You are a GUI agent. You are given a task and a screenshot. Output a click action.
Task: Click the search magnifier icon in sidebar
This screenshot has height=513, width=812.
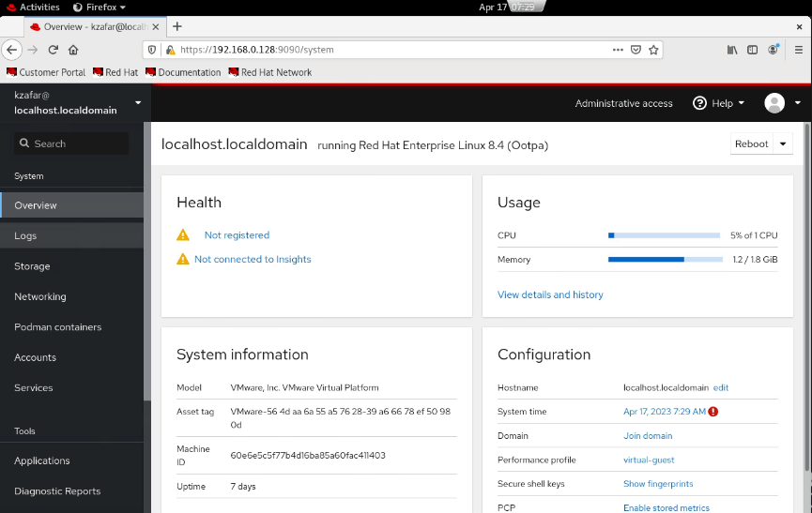pyautogui.click(x=24, y=143)
